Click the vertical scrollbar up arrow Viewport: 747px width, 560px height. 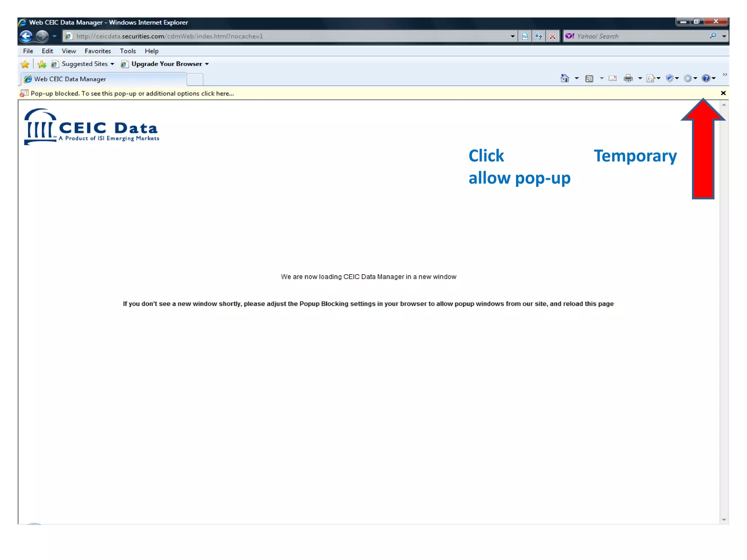tap(724, 105)
